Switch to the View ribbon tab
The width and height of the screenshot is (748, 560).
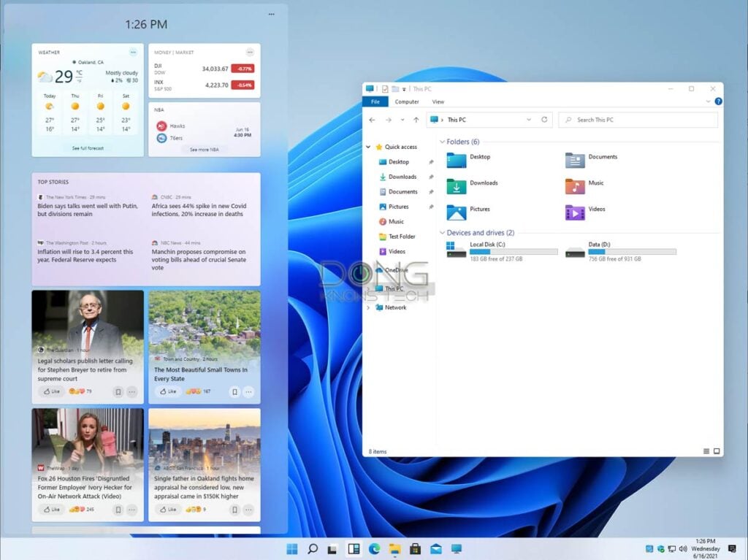click(x=438, y=101)
